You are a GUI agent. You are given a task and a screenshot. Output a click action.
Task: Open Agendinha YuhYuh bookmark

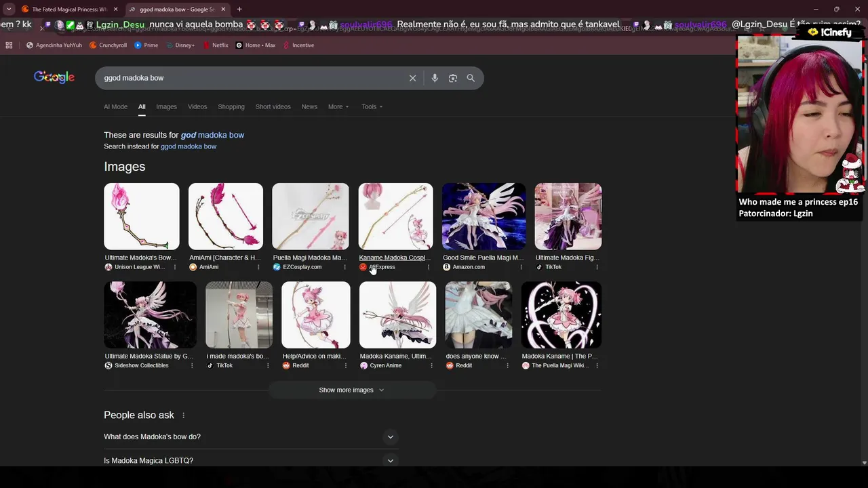(54, 45)
